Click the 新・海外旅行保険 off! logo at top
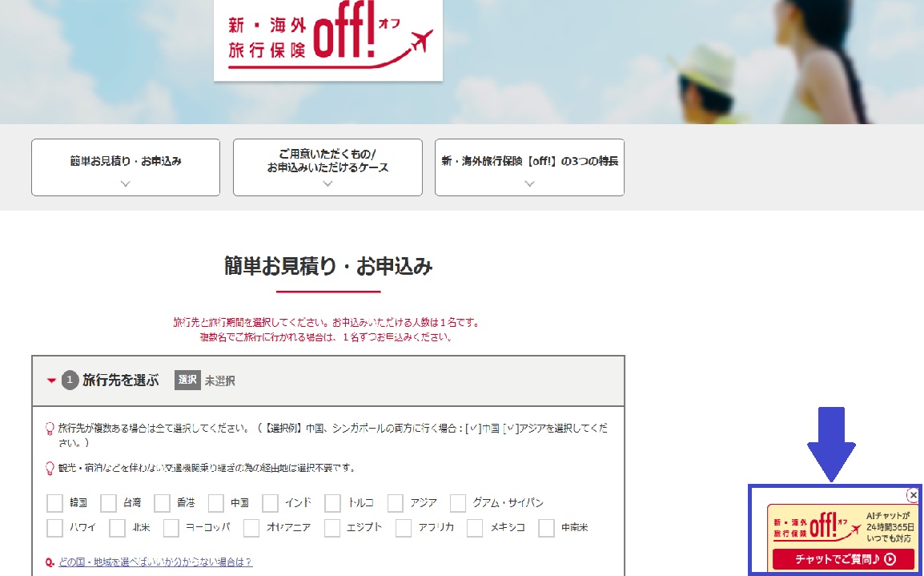924x576 pixels. (x=327, y=40)
